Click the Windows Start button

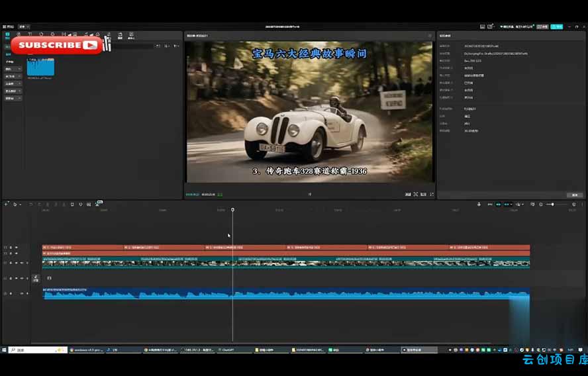tap(4, 350)
